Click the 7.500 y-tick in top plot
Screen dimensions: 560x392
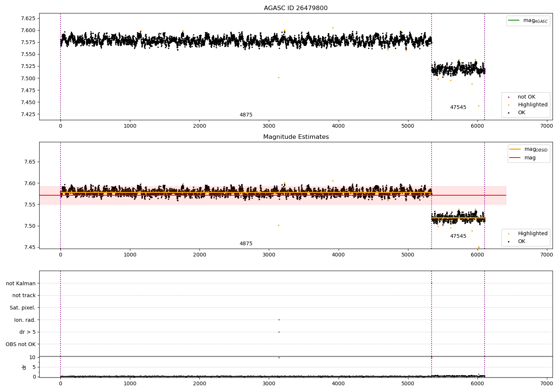(x=28, y=78)
